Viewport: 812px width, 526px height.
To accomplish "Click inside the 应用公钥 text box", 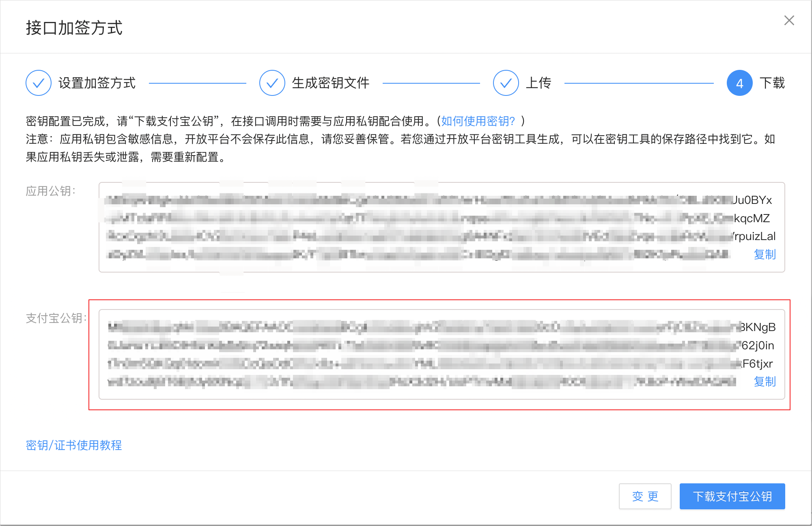I will 442,227.
